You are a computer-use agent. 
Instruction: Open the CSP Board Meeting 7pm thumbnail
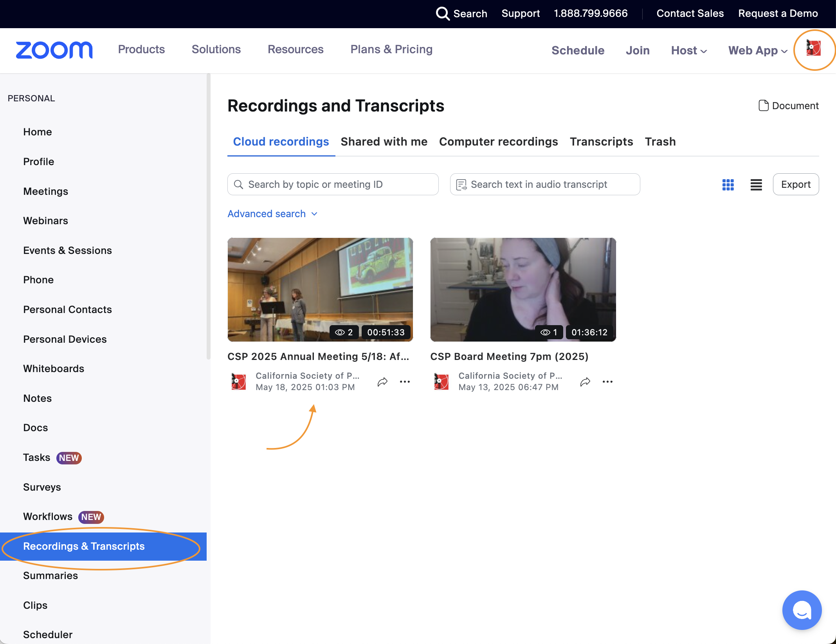(x=523, y=290)
